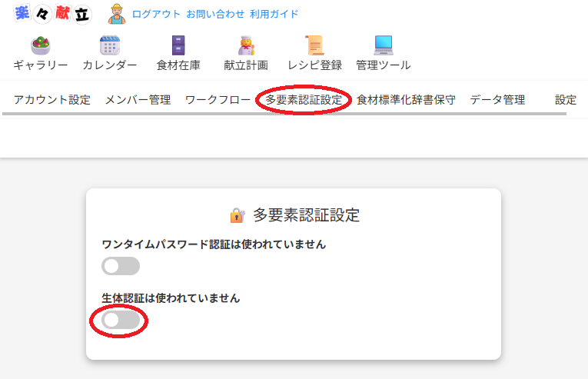Select the 多要素認証設定 tab
This screenshot has height=379, width=588.
point(304,100)
